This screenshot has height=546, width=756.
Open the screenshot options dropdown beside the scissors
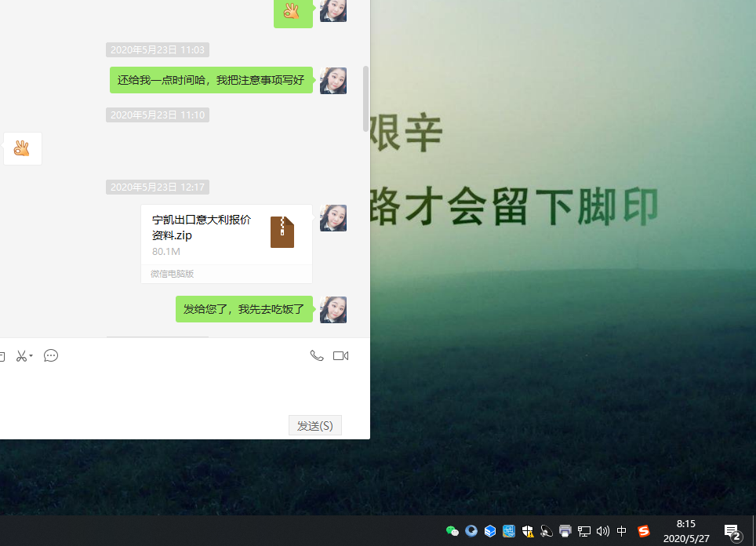(30, 355)
